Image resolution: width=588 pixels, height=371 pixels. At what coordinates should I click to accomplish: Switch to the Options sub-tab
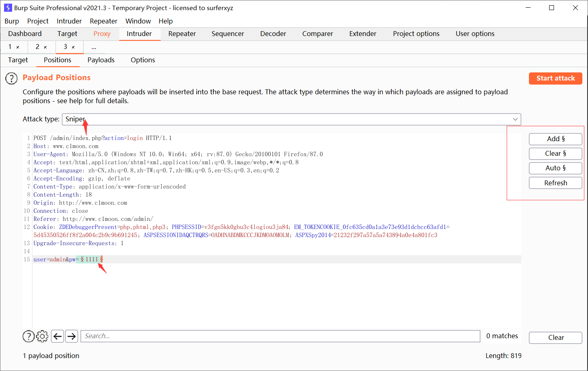143,60
